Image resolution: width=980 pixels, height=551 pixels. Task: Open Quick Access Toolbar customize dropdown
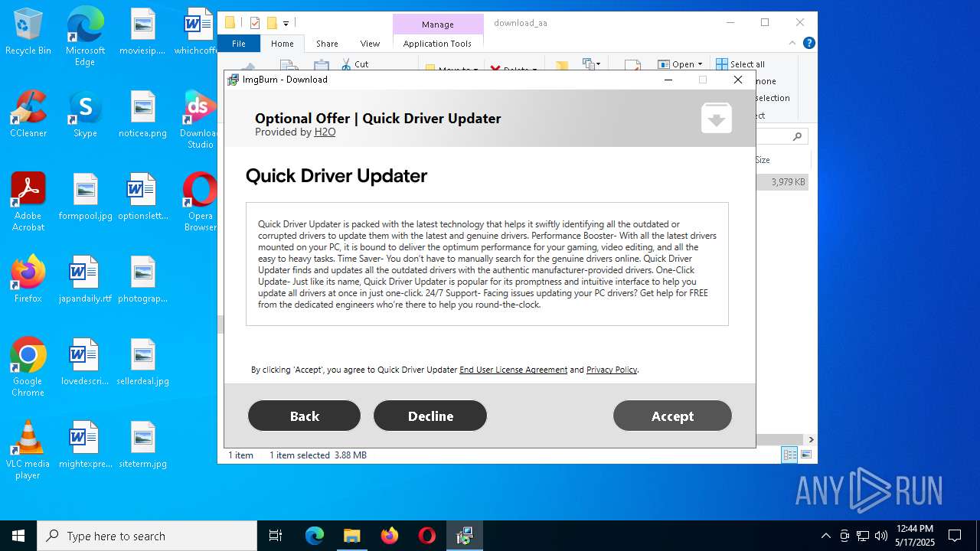coord(286,23)
